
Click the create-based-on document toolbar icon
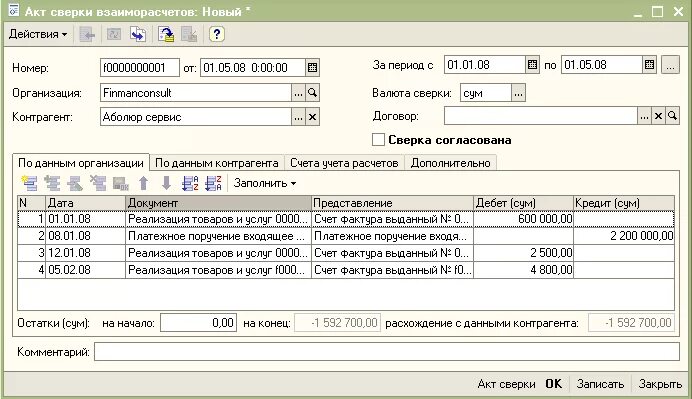pos(138,34)
